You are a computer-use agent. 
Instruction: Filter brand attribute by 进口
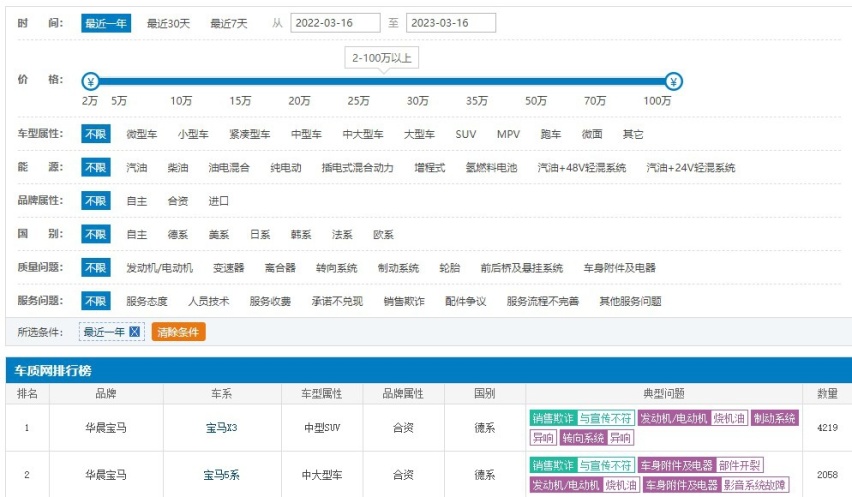click(x=218, y=201)
